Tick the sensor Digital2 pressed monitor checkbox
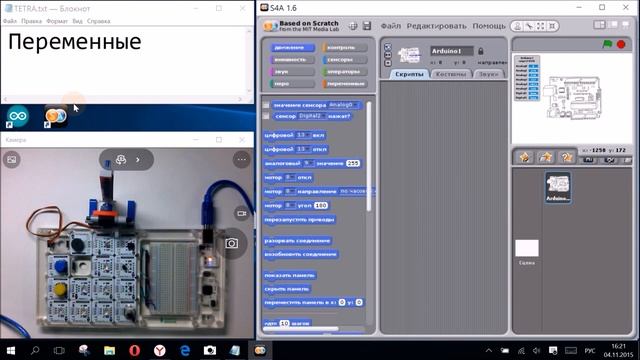Image resolution: width=640 pixels, height=360 pixels. [x=266, y=116]
